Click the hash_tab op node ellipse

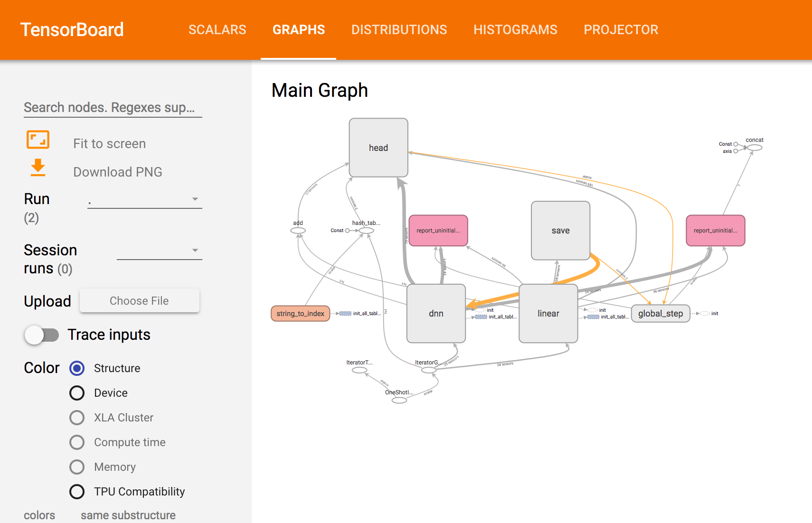click(x=366, y=231)
